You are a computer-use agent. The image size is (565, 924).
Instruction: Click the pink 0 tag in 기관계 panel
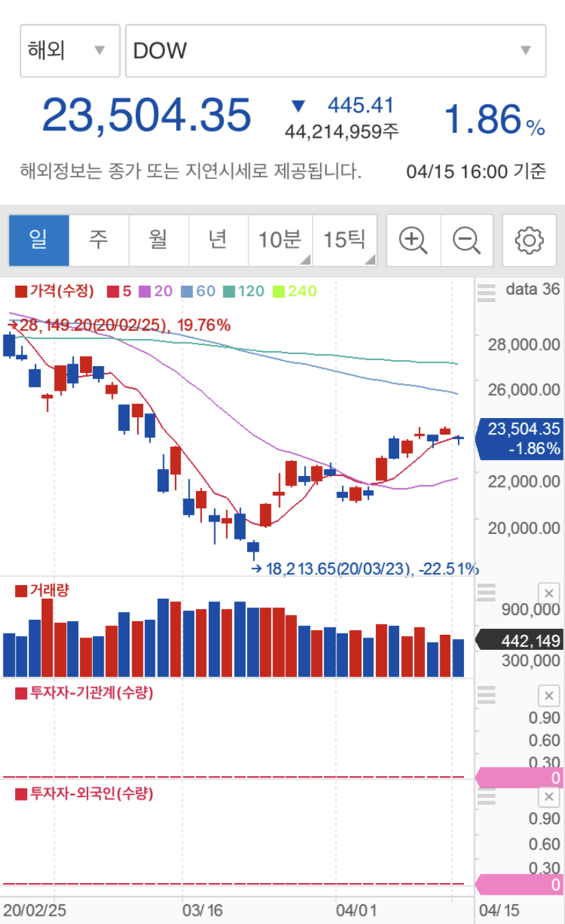click(520, 777)
